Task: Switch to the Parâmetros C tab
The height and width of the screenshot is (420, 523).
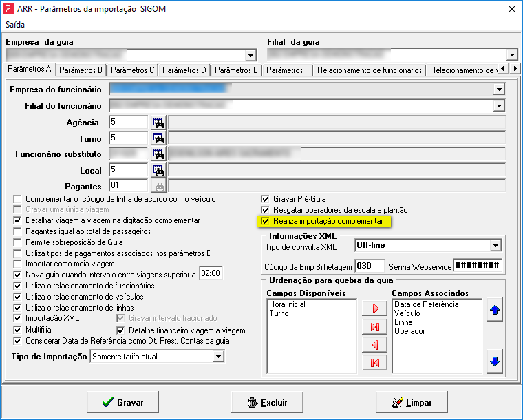Action: (132, 70)
